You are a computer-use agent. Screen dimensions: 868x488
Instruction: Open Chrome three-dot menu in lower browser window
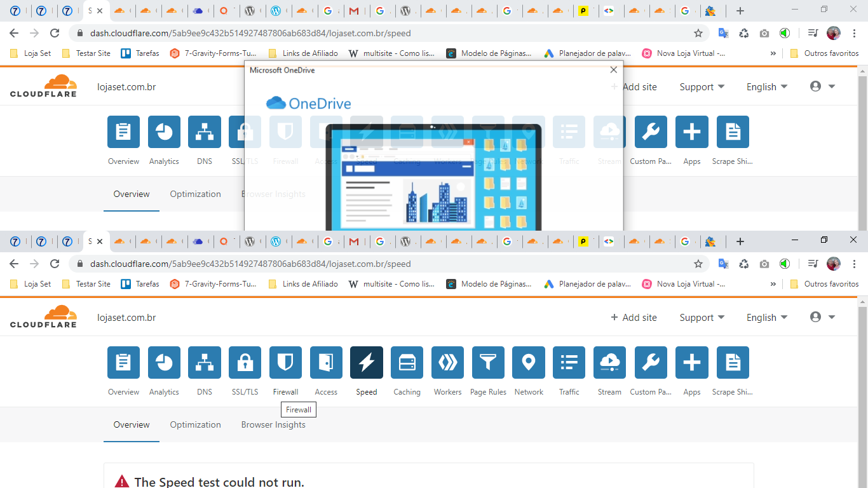(854, 264)
